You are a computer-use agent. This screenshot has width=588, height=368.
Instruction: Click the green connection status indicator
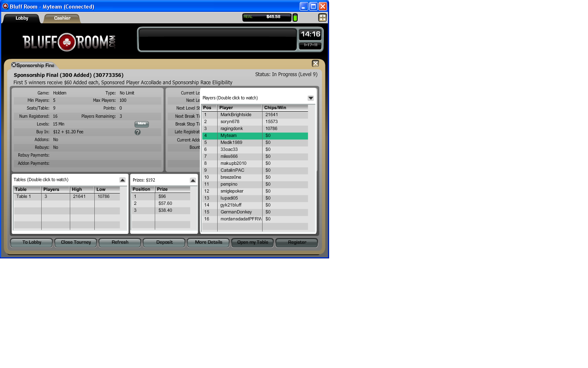coord(295,18)
